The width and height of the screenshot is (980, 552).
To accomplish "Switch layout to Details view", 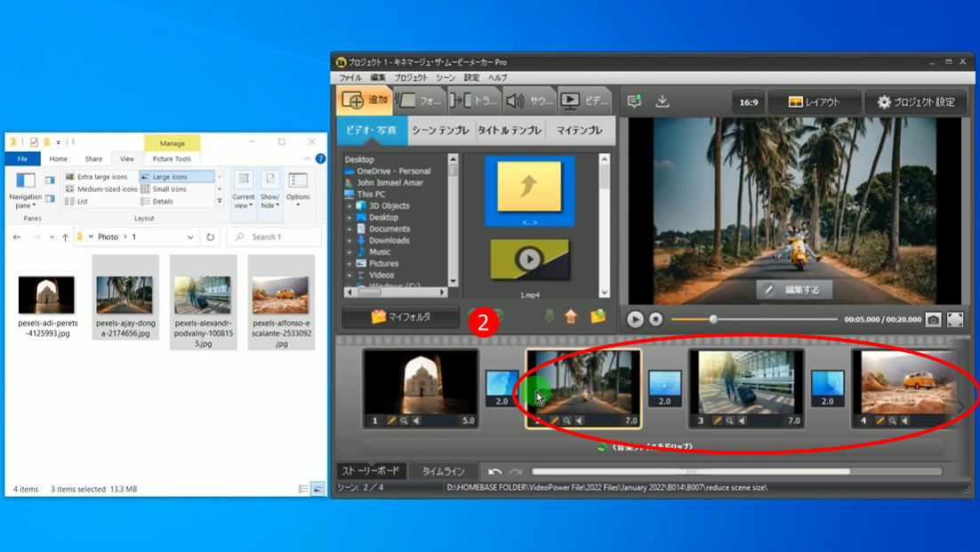I will [162, 202].
